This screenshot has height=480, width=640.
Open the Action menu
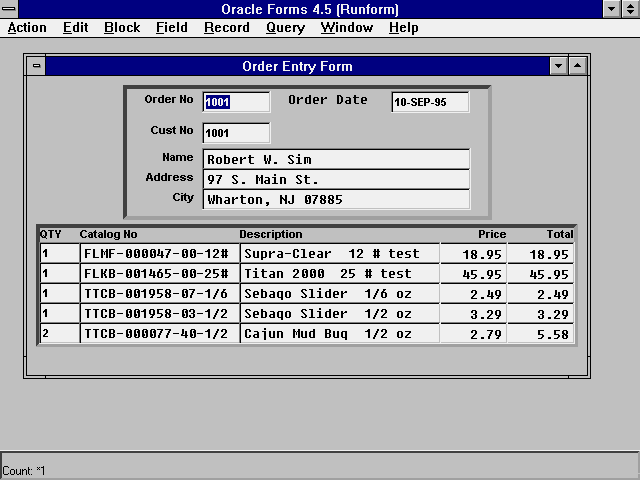[27, 28]
